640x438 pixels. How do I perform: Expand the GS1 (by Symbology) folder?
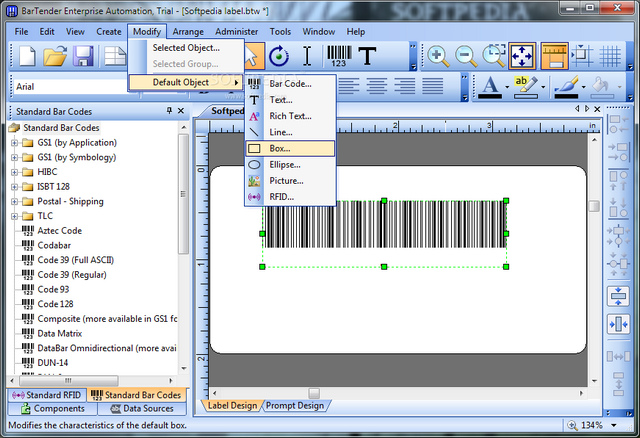pyautogui.click(x=14, y=158)
